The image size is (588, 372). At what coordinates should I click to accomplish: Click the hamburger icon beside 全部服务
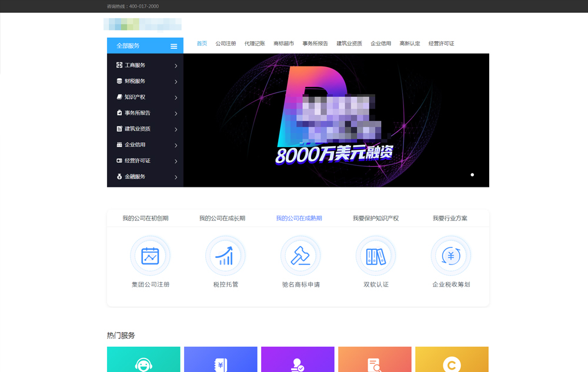coord(173,46)
